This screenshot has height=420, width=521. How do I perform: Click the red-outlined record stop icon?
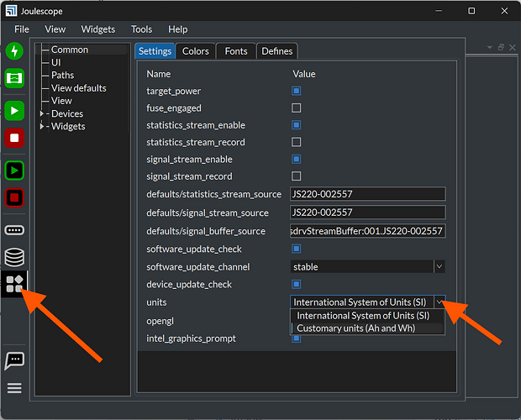click(14, 198)
